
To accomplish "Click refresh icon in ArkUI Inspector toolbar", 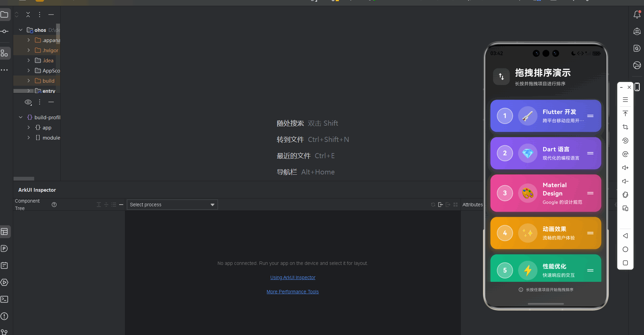I will tap(433, 205).
